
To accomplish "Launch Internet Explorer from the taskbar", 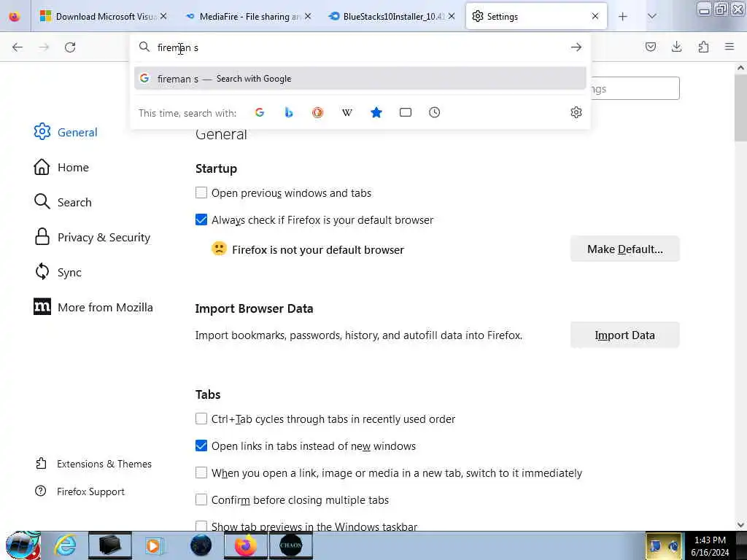I will pyautogui.click(x=65, y=545).
